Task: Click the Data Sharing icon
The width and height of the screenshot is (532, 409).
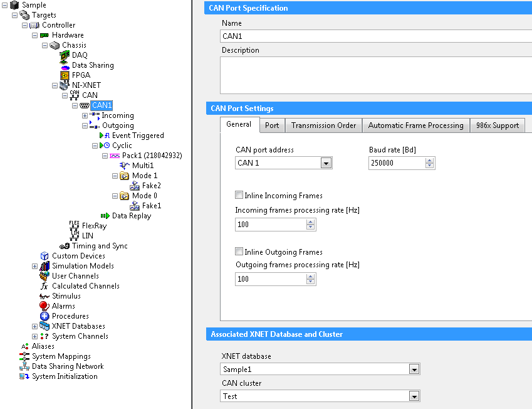Action: (x=65, y=65)
